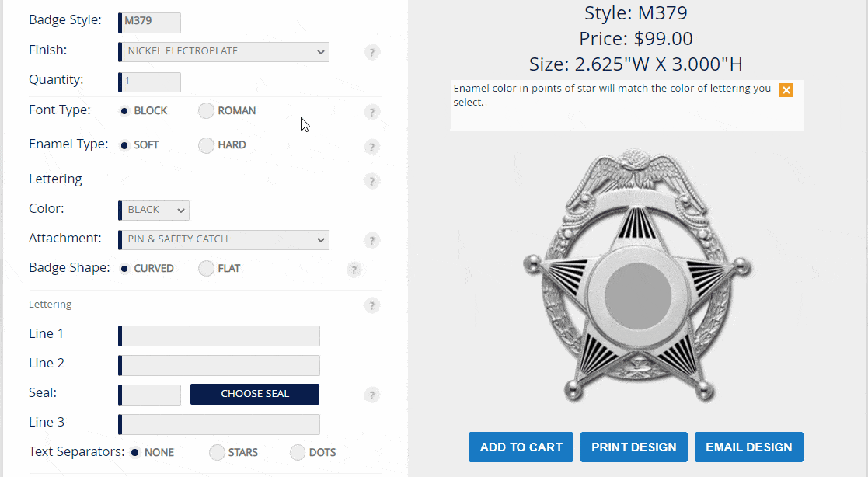Click ADD TO CART
Image resolution: width=868 pixels, height=477 pixels.
(x=521, y=447)
